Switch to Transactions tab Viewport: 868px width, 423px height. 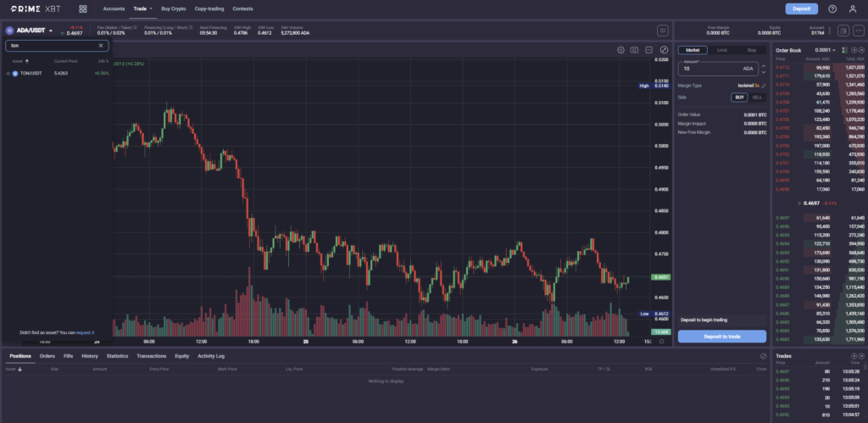point(152,356)
